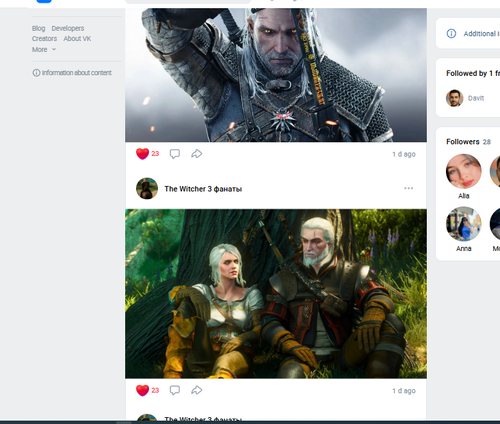Click the 1 d ago timestamp under Geralt portrait
500x424 pixels.
(404, 154)
